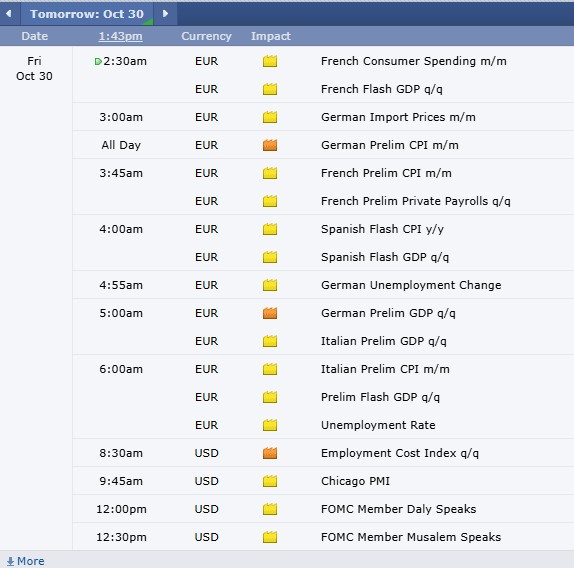Click impact icon for French Prelim Private Payrolls

coord(270,201)
